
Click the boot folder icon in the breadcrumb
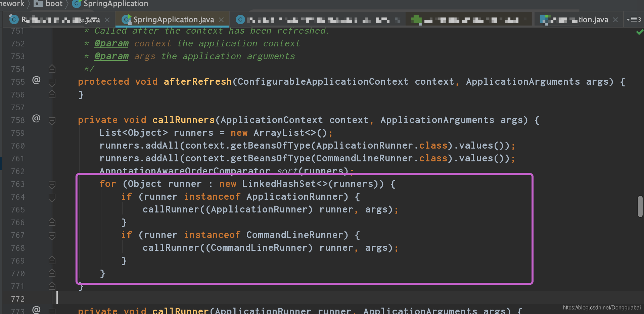pos(38,4)
